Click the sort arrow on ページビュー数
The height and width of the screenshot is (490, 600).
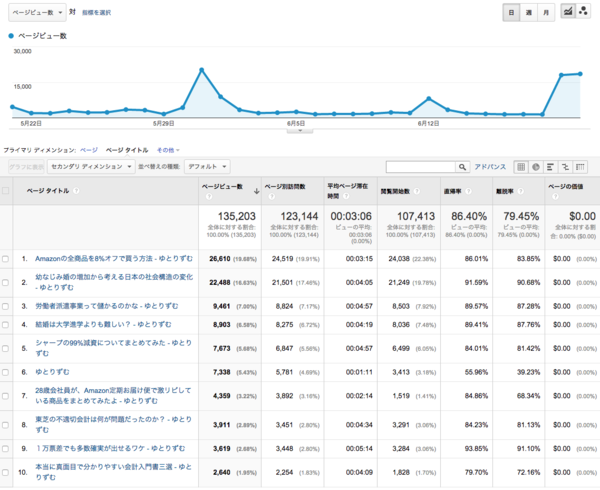coord(256,191)
